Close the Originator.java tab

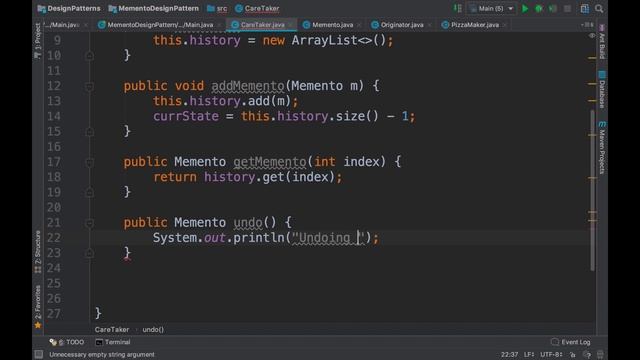[x=429, y=25]
